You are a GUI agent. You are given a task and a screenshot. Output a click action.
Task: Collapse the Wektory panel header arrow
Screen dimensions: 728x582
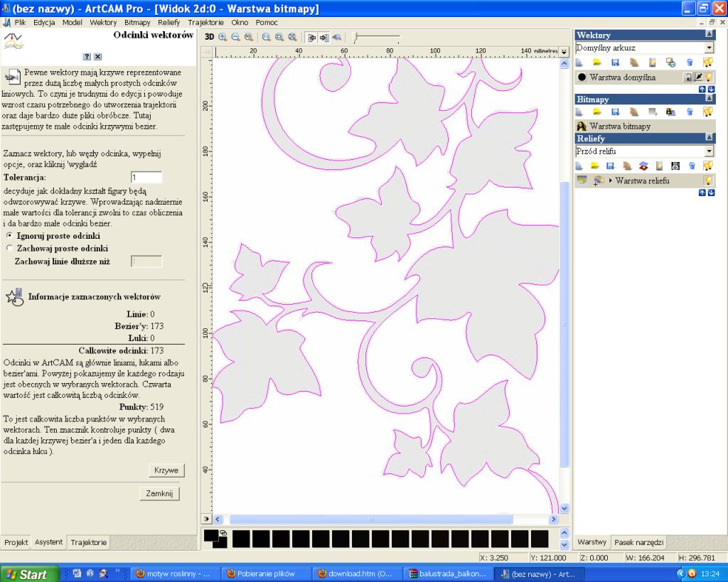click(709, 34)
